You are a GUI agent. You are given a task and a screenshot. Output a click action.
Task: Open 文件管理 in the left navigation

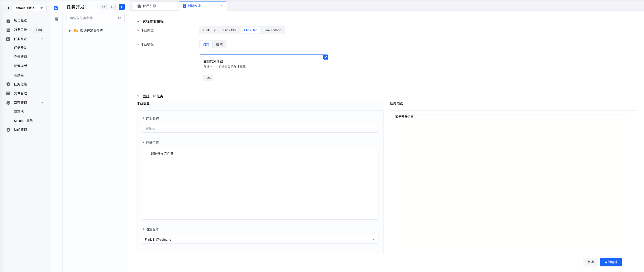click(20, 93)
